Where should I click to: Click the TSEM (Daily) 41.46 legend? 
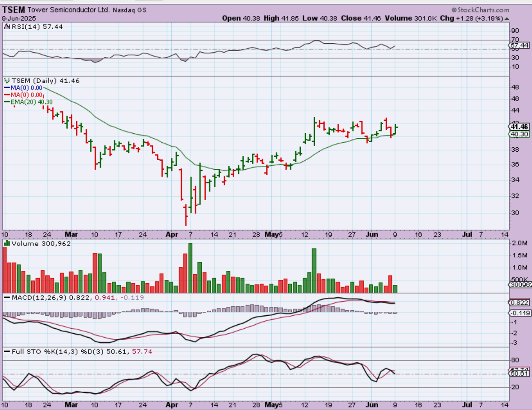pyautogui.click(x=45, y=81)
